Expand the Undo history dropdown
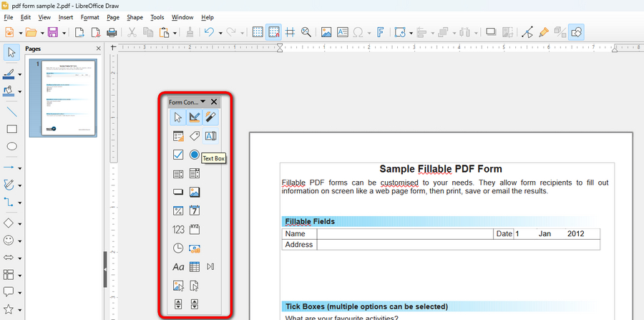This screenshot has height=320, width=644. (219, 32)
